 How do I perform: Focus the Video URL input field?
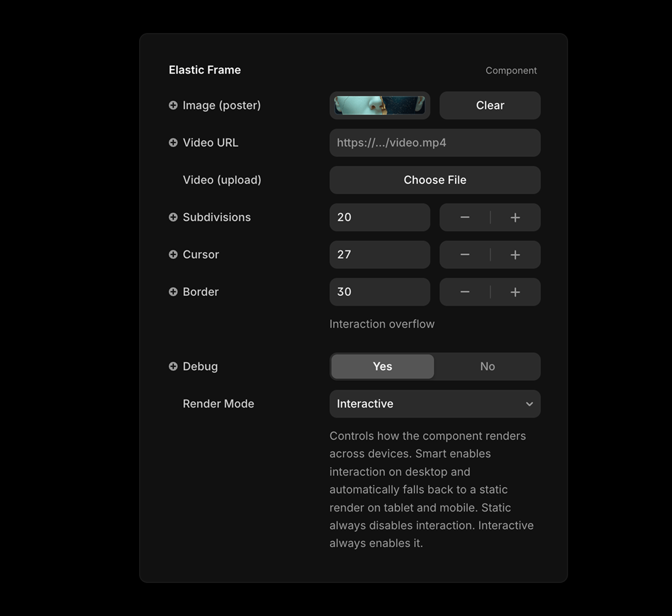click(x=435, y=143)
